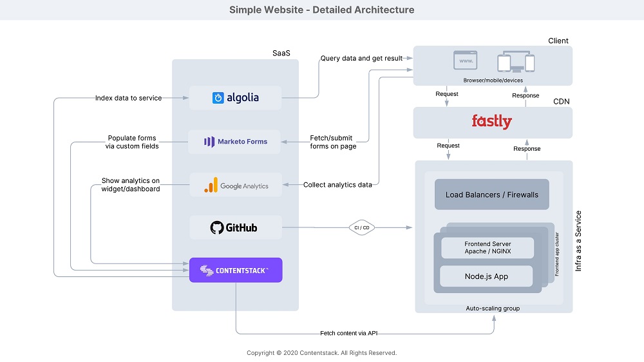Select the Node.js App box
Image resolution: width=644 pixels, height=362 pixels.
click(x=486, y=276)
